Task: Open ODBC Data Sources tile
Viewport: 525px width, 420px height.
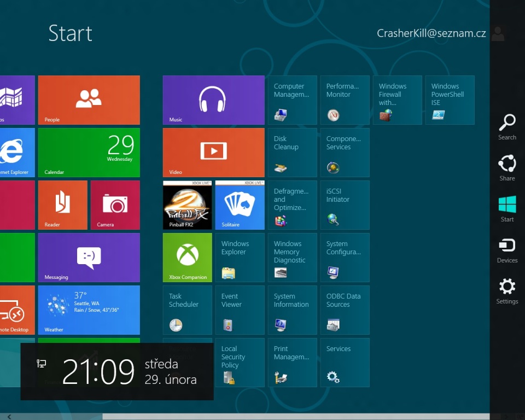Action: pos(345,310)
